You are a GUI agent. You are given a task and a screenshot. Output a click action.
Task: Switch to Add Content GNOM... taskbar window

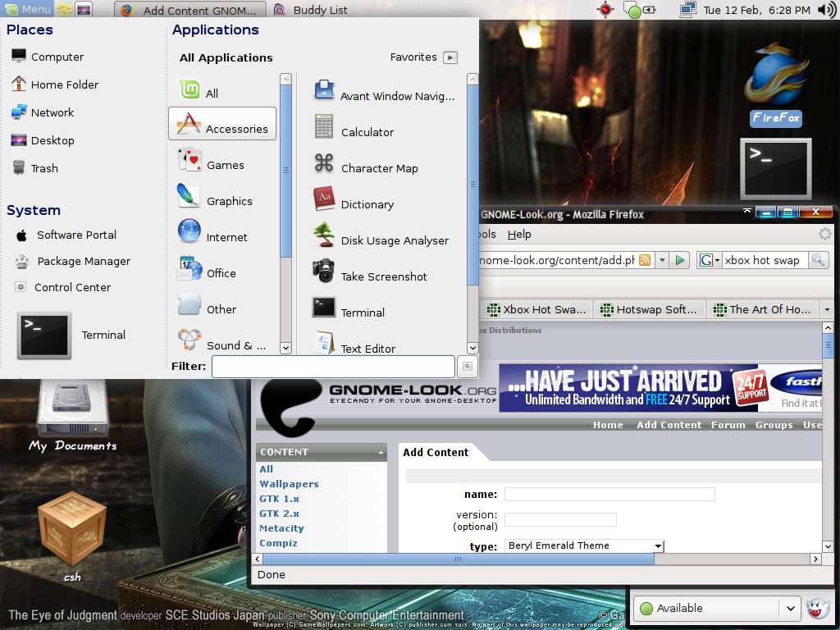click(189, 10)
